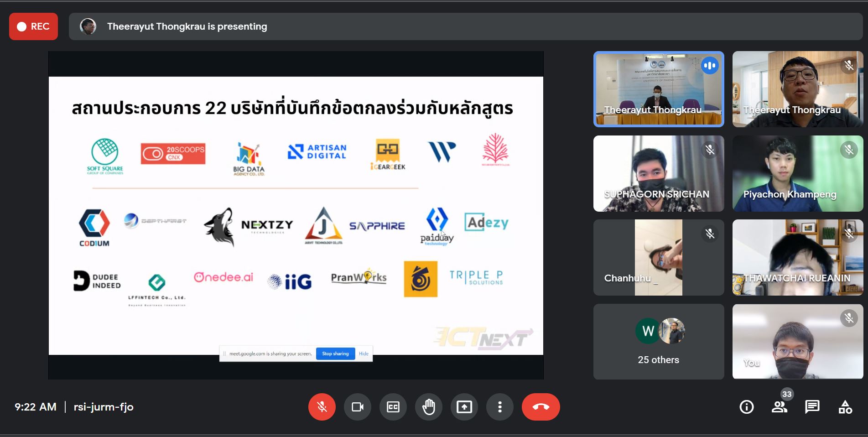Turn on closed captions
This screenshot has width=868, height=437.
tap(393, 407)
